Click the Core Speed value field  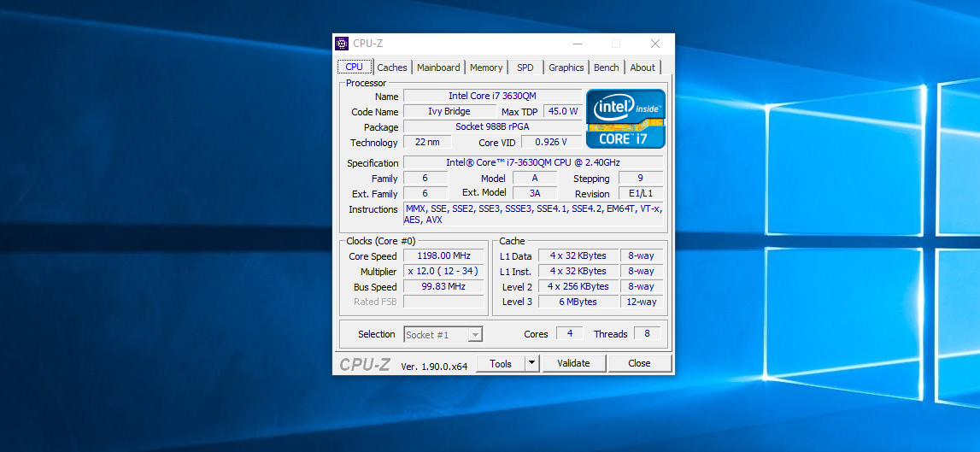click(443, 255)
